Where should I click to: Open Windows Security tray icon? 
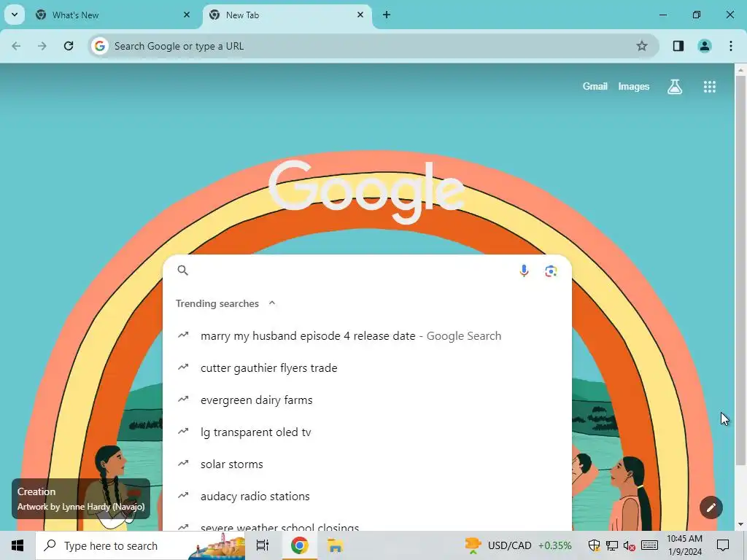pos(594,545)
